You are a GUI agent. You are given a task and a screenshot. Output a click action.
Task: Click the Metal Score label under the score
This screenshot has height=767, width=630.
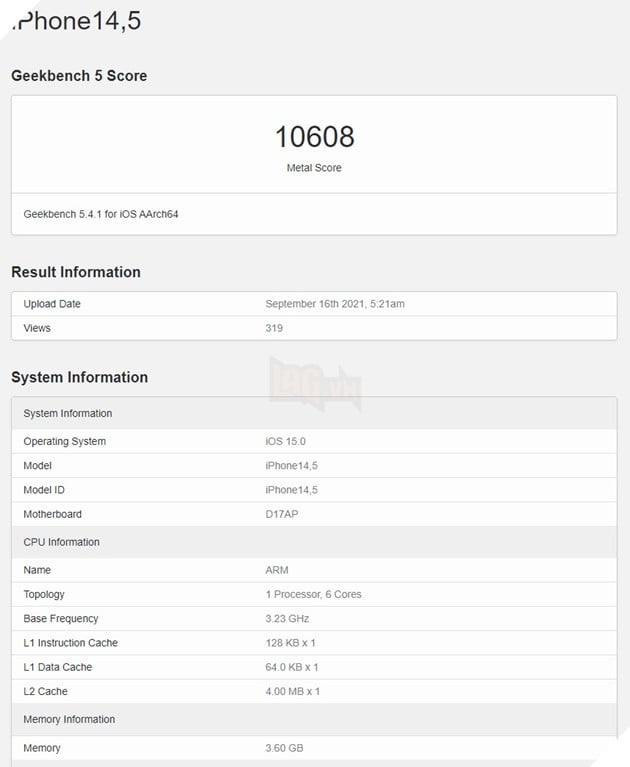[x=314, y=168]
